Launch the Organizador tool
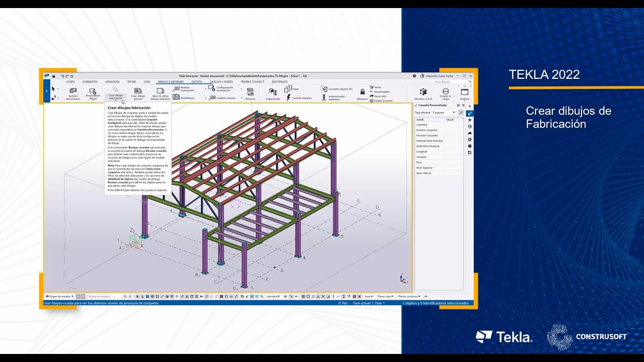644x362 pixels. pyautogui.click(x=273, y=93)
